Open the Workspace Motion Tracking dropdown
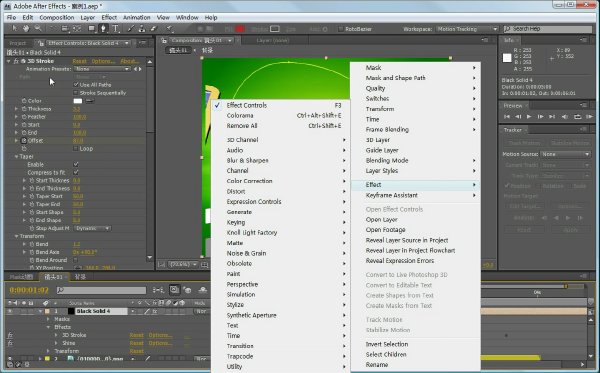600x373 pixels. (468, 29)
